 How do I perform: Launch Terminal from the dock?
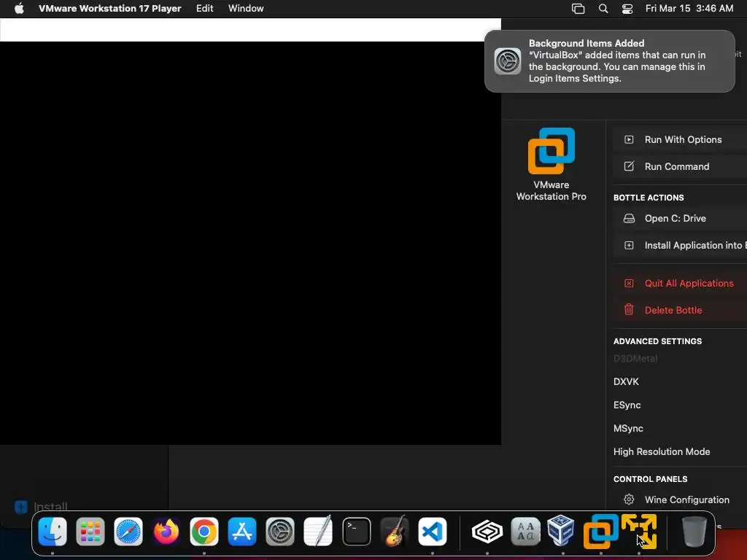(x=356, y=532)
